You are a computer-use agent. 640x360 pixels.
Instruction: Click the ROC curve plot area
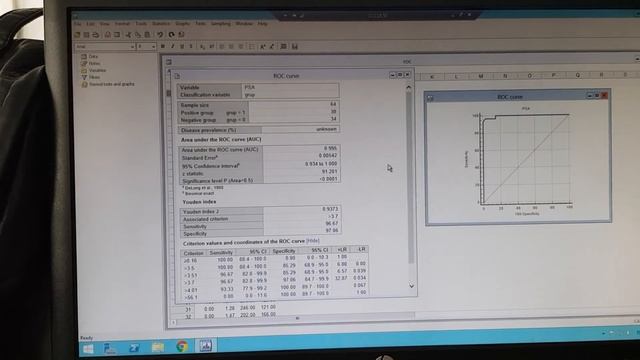point(526,159)
